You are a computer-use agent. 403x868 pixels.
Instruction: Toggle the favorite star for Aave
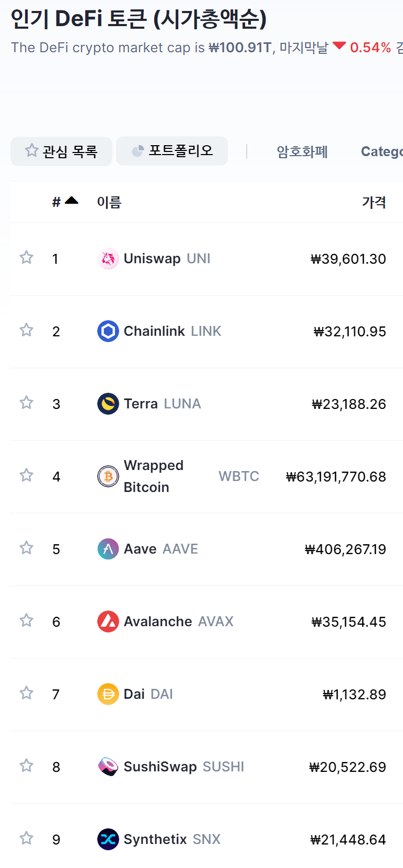point(27,548)
